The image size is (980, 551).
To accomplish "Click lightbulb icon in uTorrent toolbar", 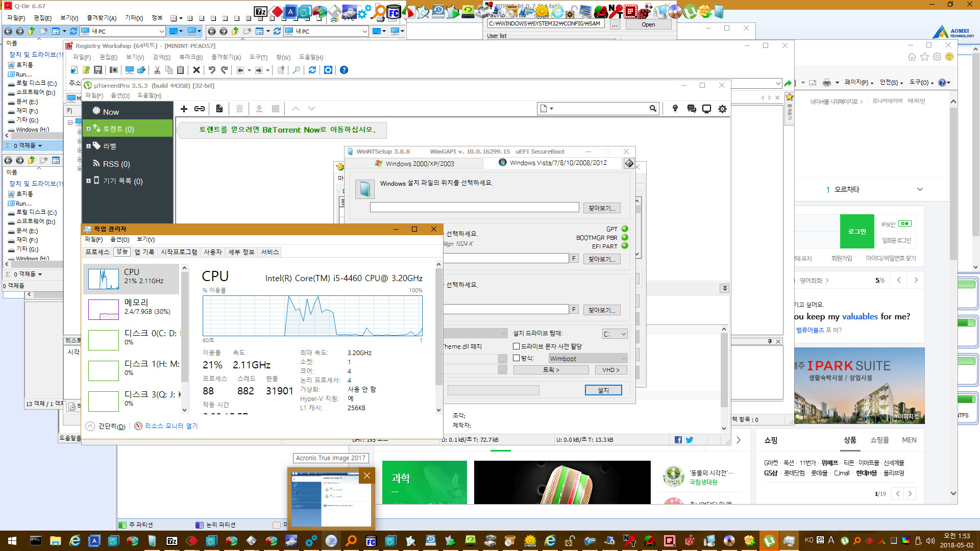I will click(675, 108).
